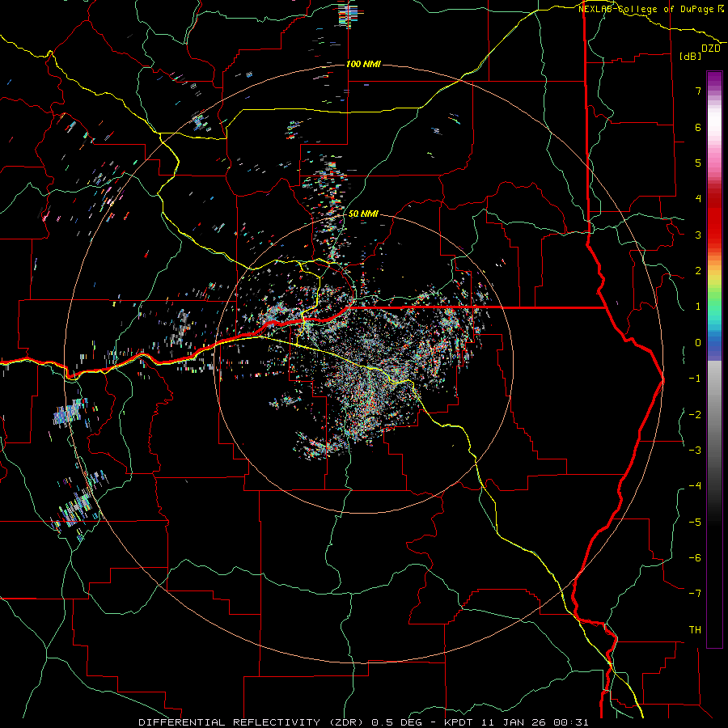Click the ZDR color scale legend bar
The image size is (728, 728).
[714, 359]
